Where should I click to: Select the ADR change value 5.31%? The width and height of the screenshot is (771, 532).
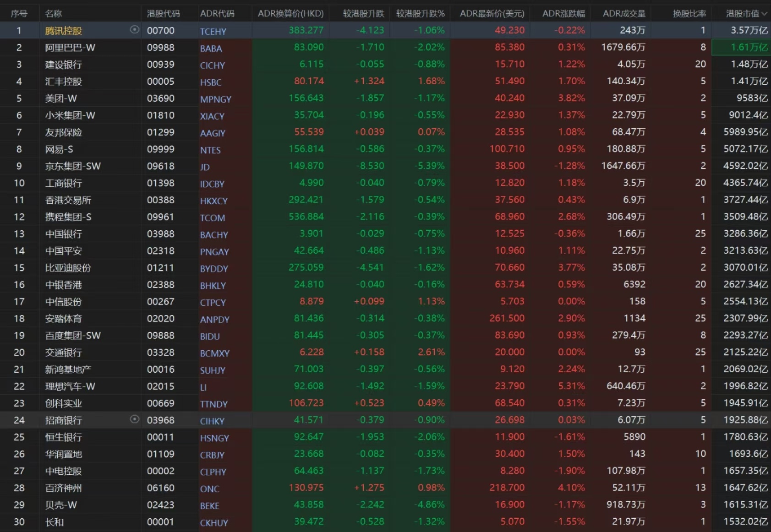click(x=571, y=386)
